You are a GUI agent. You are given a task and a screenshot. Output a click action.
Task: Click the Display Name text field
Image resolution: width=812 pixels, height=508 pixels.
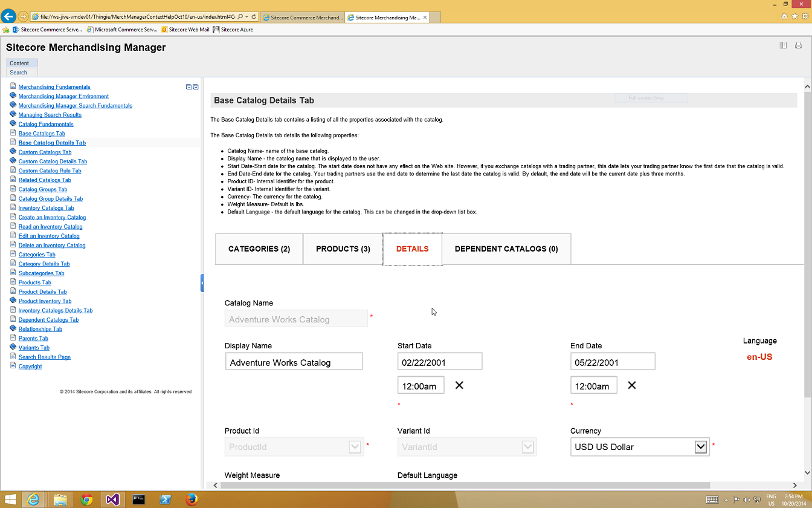pyautogui.click(x=294, y=362)
